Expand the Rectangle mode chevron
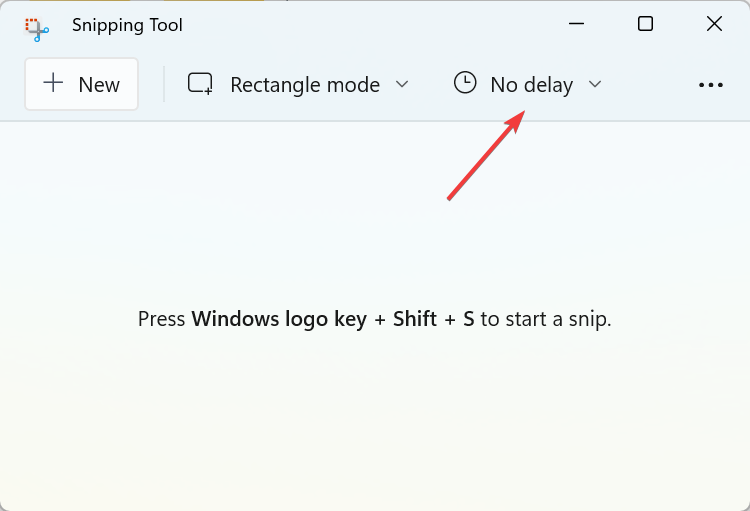 [x=402, y=84]
